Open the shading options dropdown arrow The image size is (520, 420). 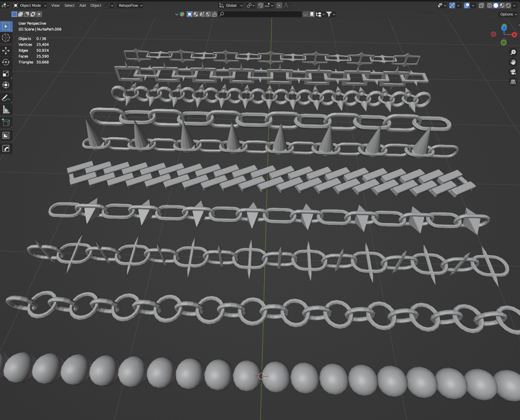(x=514, y=6)
